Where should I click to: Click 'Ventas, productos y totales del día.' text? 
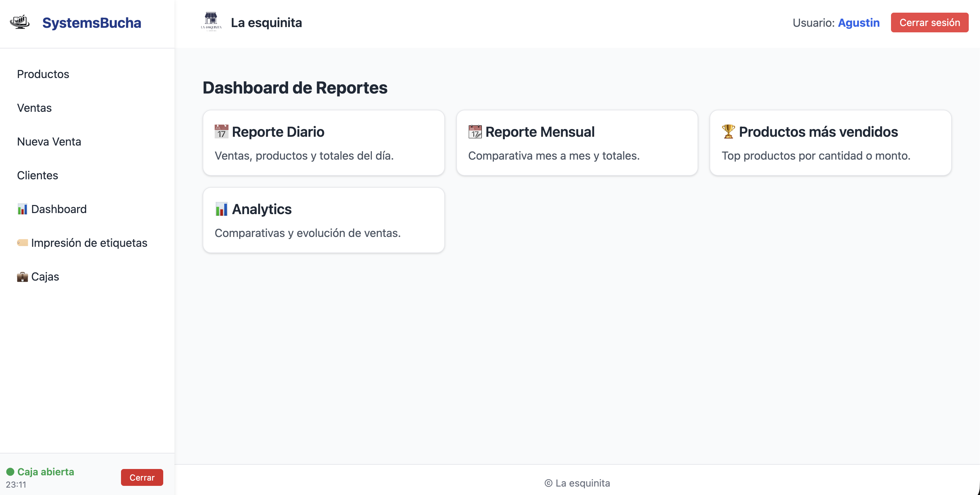(x=304, y=155)
